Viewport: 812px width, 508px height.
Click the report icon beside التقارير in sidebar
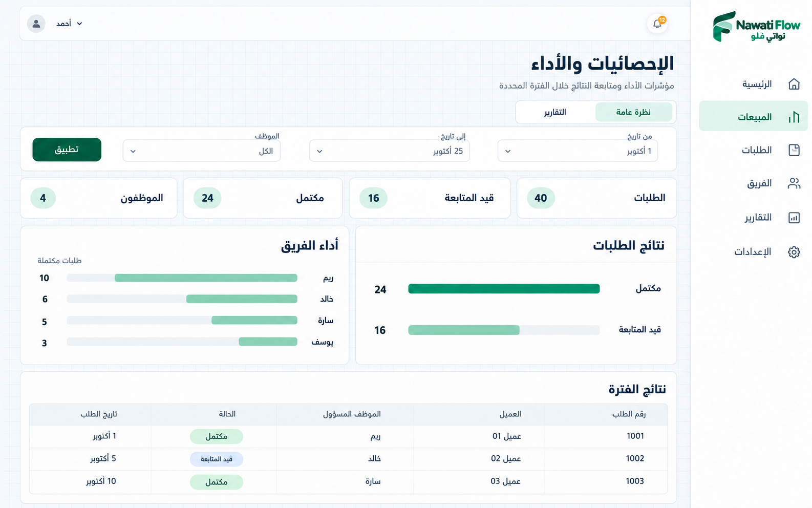pos(794,218)
